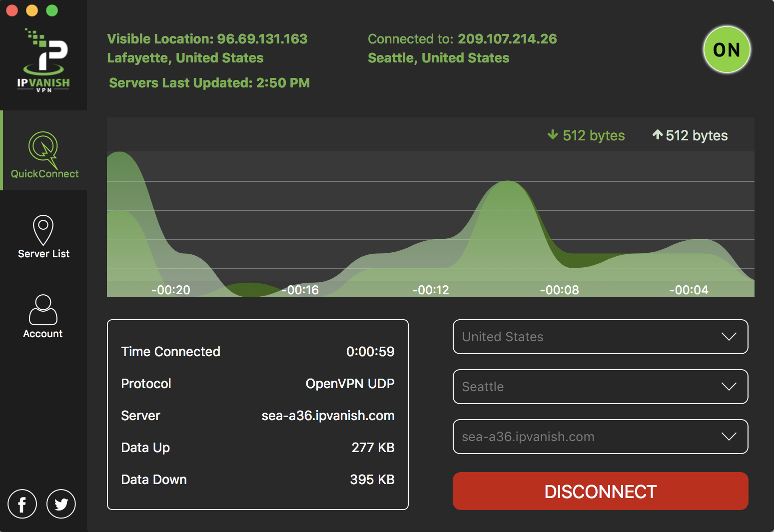Click Servers Last Updated 2:50 PM text
Image resolution: width=774 pixels, height=532 pixels.
click(x=209, y=83)
